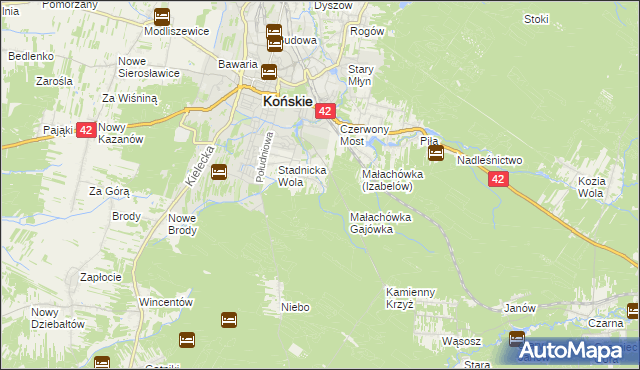Select the Stary Młyn label
Viewport: 640px width, 370px height.
point(361,75)
